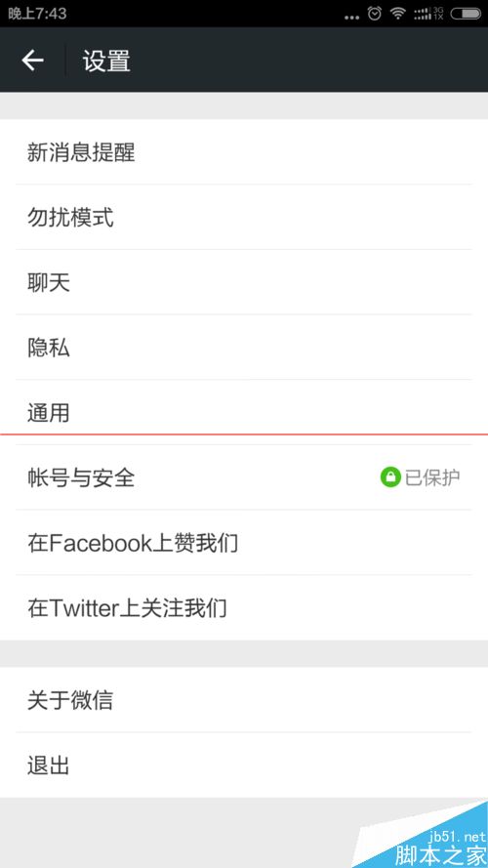
Task: Open the 通用 general settings
Action: 244,412
